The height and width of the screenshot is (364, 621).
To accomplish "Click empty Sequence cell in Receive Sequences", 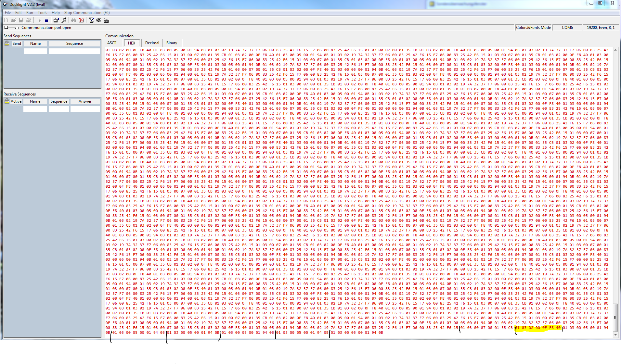I will [x=59, y=109].
